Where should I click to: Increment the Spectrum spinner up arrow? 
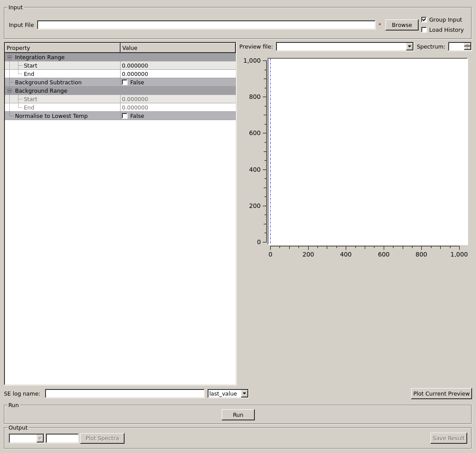click(x=467, y=45)
